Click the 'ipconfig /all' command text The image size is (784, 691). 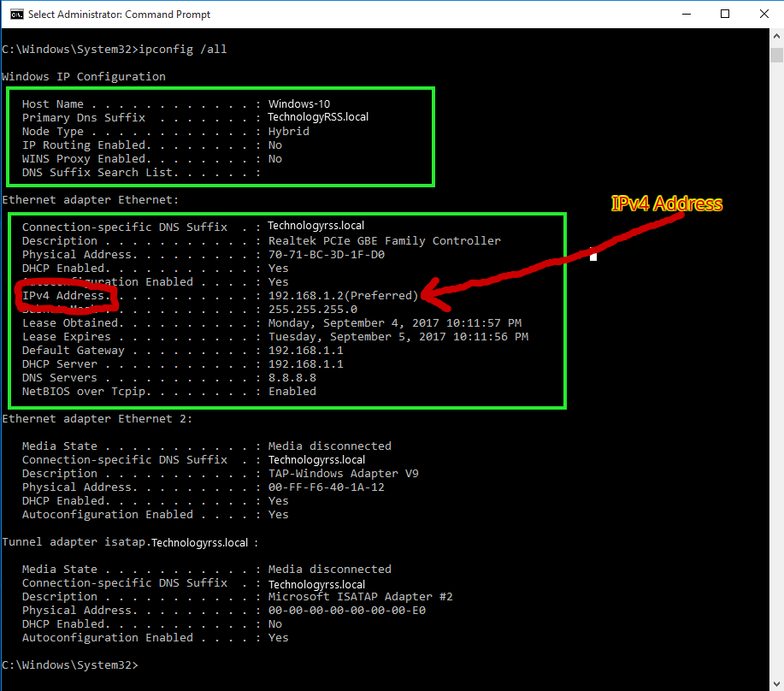(x=182, y=50)
